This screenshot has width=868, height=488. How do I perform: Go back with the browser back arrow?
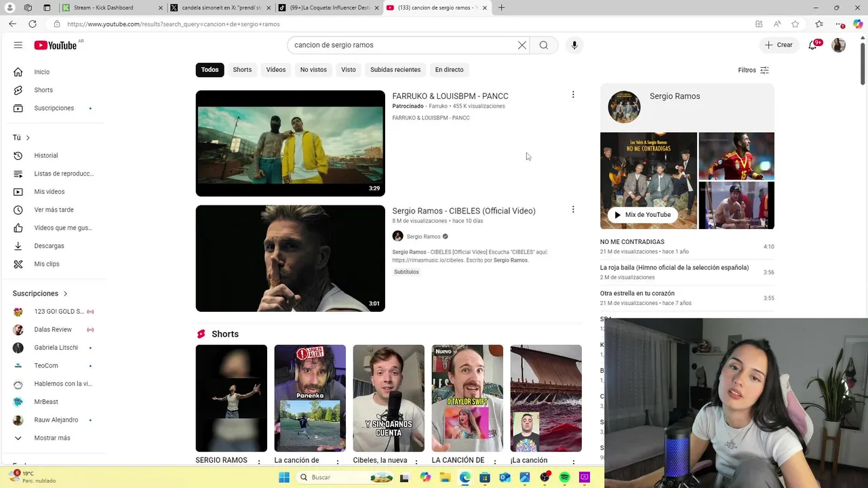(12, 24)
